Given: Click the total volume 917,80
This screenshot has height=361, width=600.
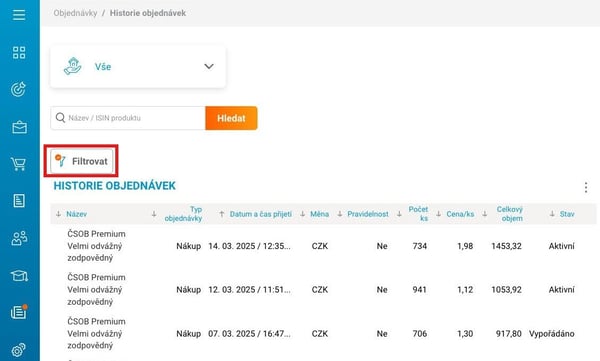Looking at the screenshot, I should 509,334.
